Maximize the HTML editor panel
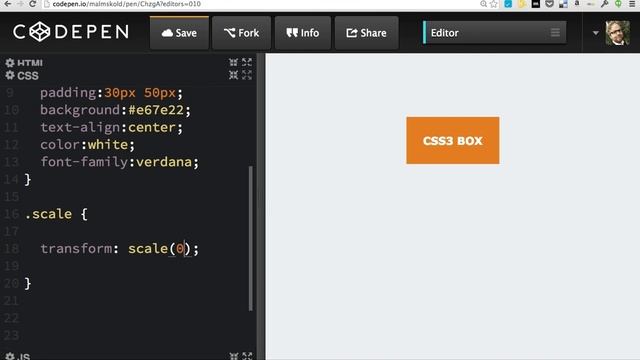This screenshot has width=640, height=360. point(247,62)
